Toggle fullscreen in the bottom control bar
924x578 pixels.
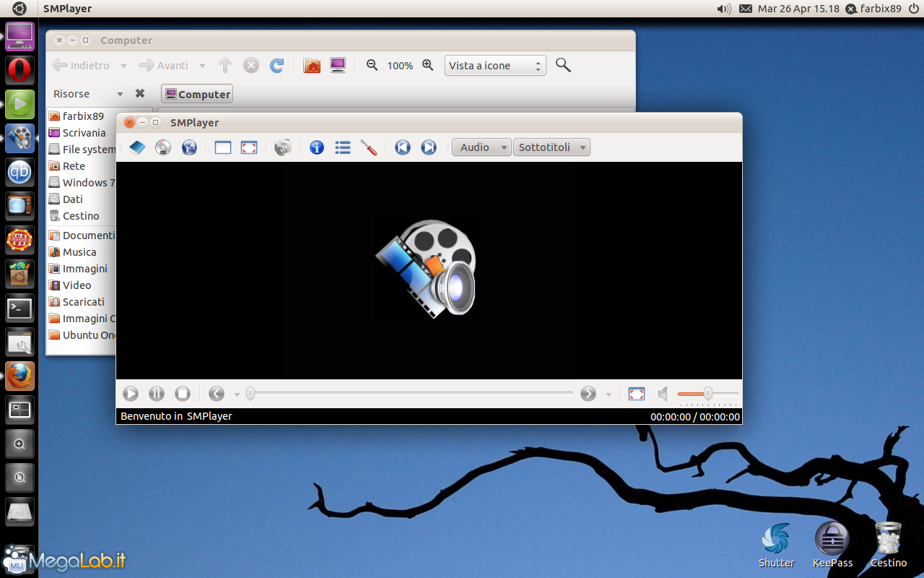pyautogui.click(x=637, y=394)
